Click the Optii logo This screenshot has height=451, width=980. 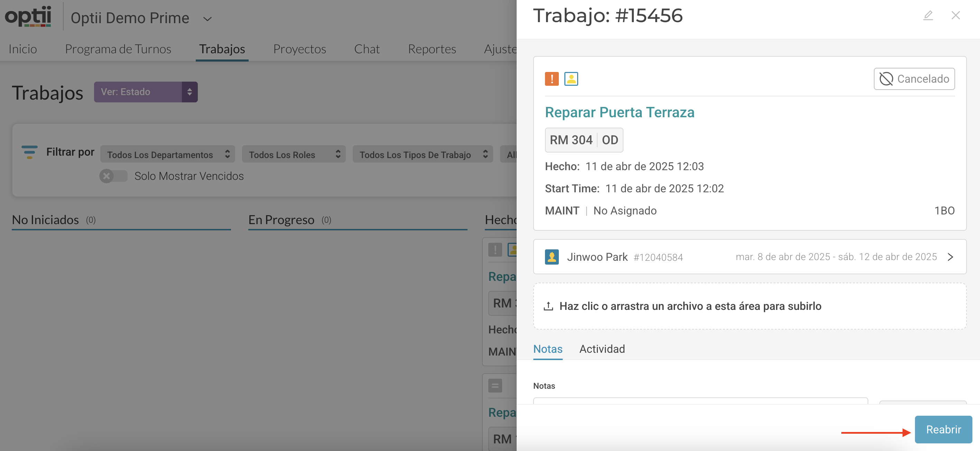coord(28,16)
